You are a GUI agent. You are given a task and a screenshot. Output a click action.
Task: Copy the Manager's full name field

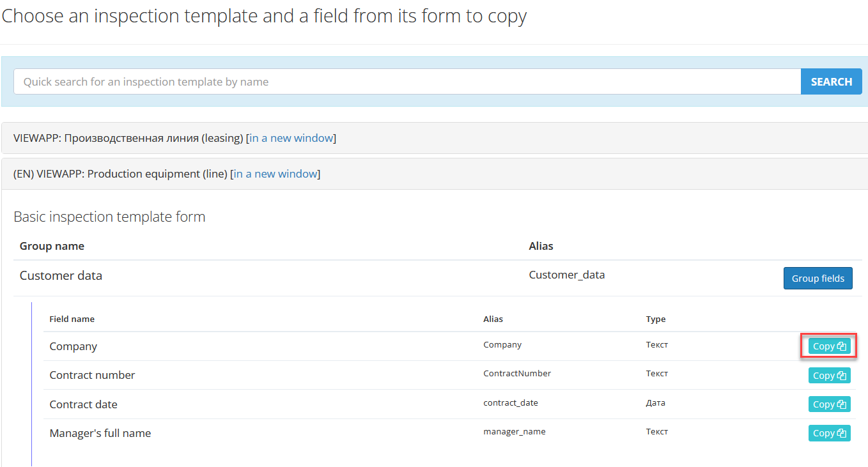coord(829,433)
